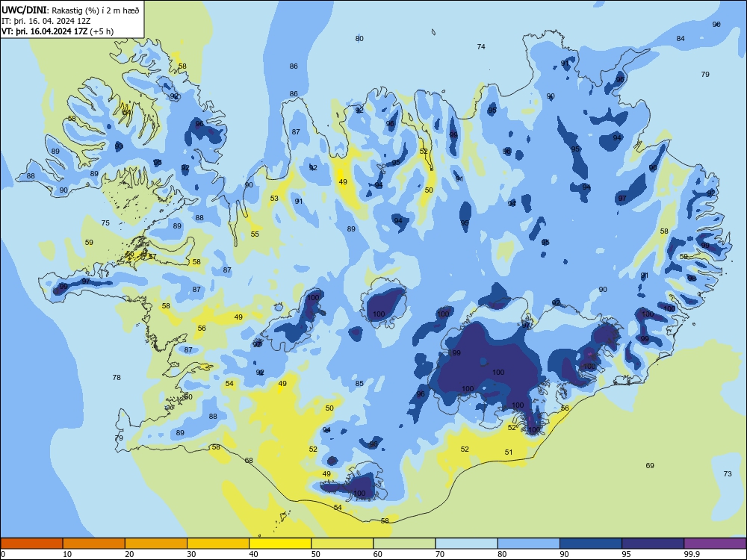Click the 'IT: þri. 16. 04. 2024 12Z' line
Viewport: 747px width, 560px height.
tap(46, 21)
